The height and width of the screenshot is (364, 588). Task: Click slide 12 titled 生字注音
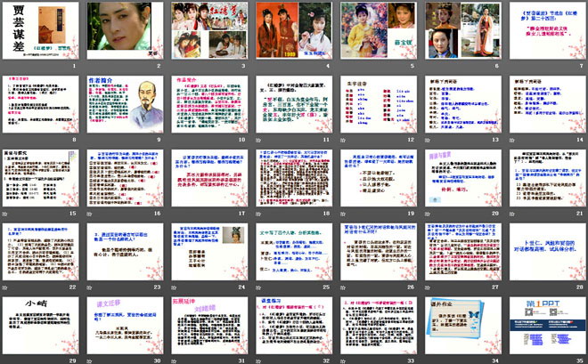376,104
